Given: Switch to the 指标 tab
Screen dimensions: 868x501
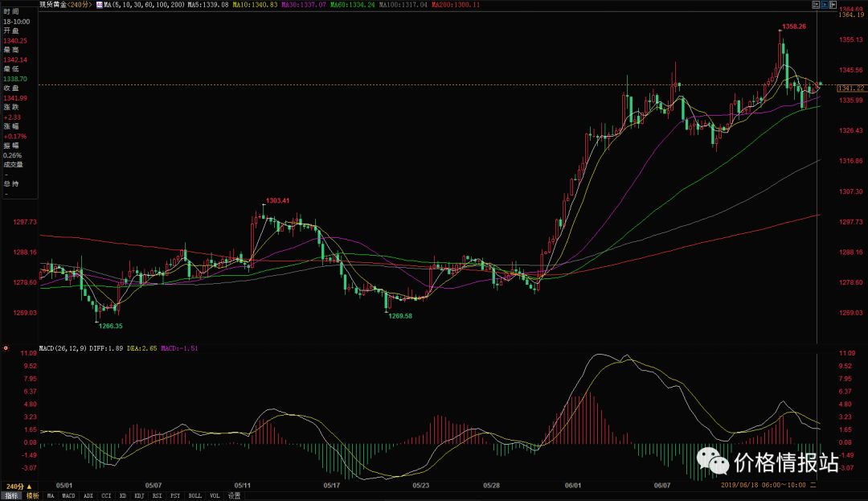Looking at the screenshot, I should 12,496.
